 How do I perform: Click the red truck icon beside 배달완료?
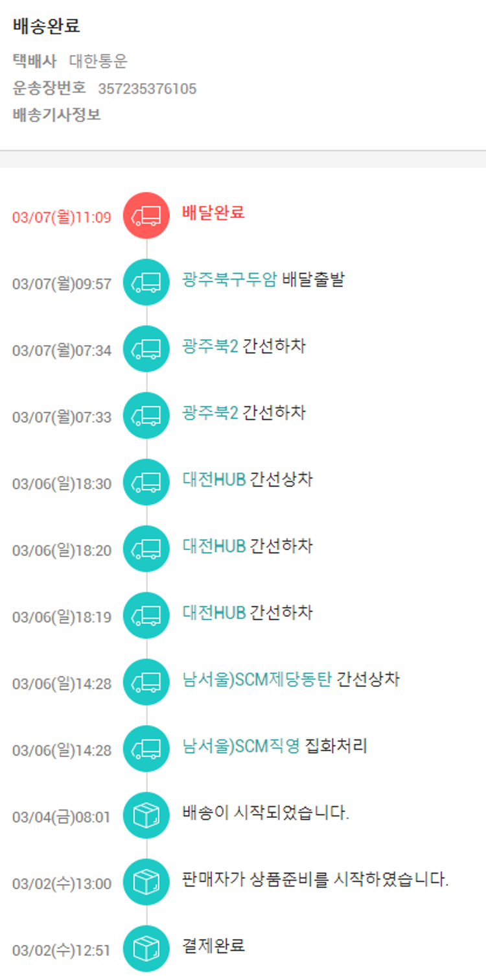pyautogui.click(x=146, y=215)
